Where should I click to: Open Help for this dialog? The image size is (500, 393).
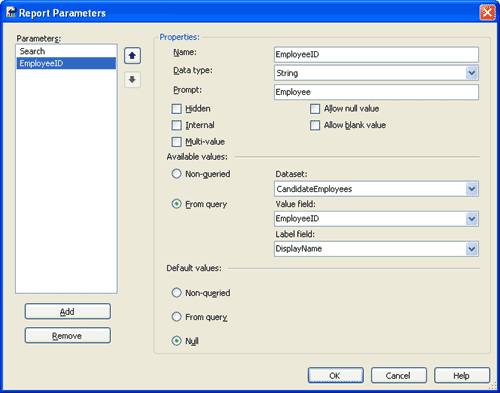point(462,375)
